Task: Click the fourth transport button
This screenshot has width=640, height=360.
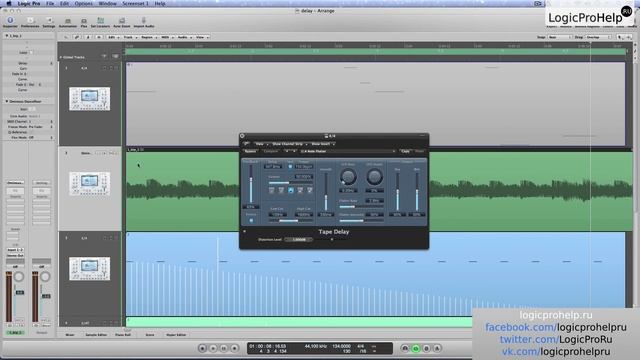Action: (234, 348)
